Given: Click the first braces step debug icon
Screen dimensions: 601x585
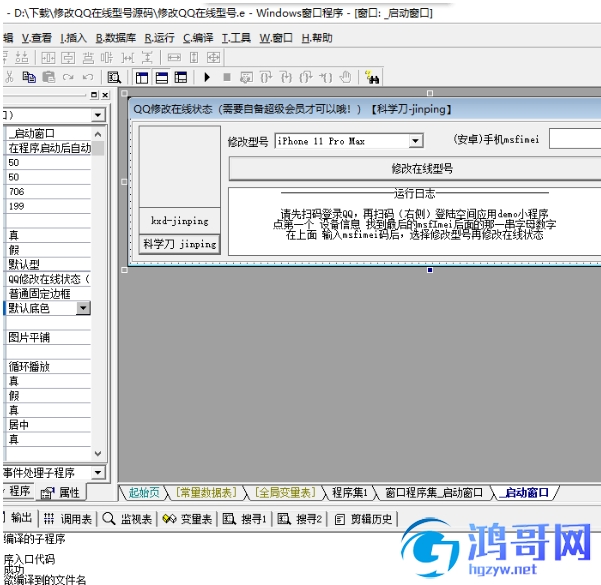Looking at the screenshot, I should click(x=266, y=77).
